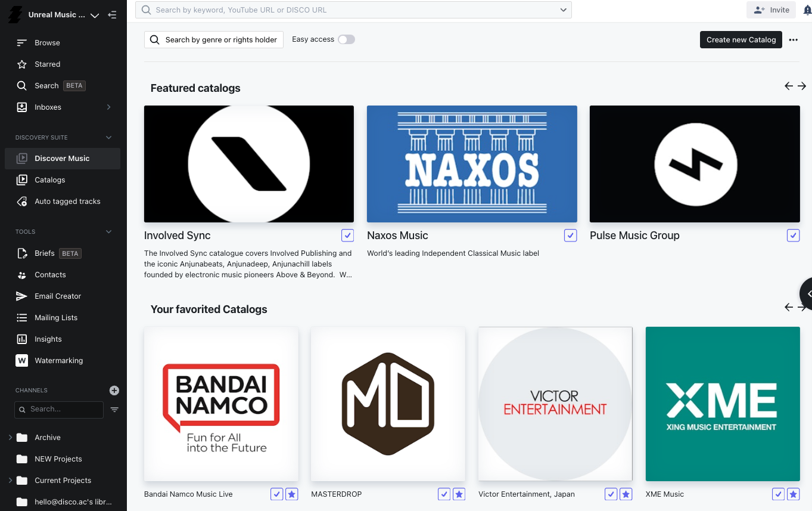The width and height of the screenshot is (812, 511).
Task: Toggle the Involved Sync checkbox
Action: pos(348,236)
